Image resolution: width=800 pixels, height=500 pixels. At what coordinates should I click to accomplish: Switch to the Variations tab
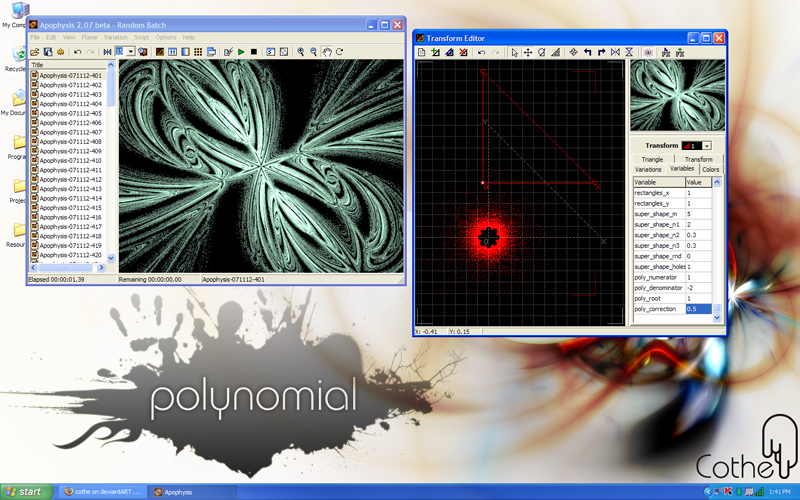648,169
